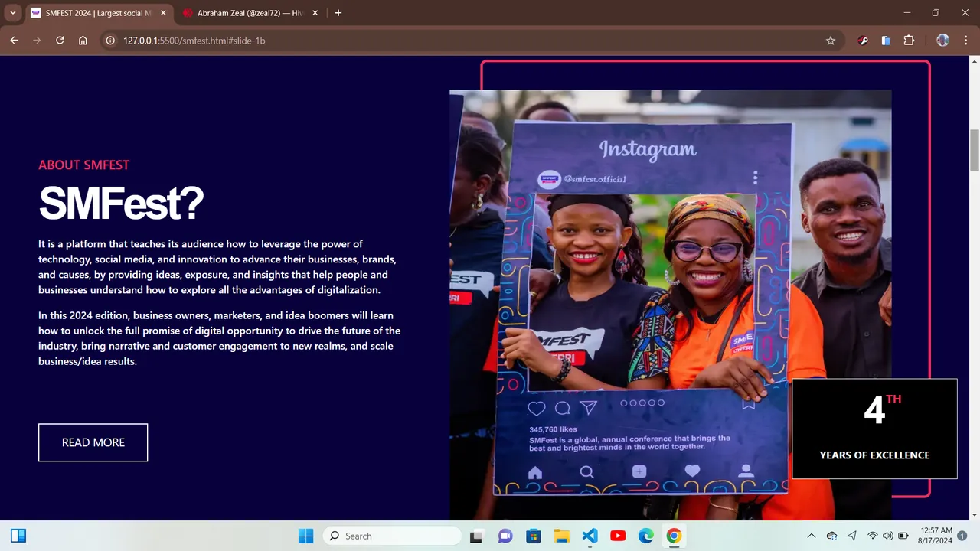
Task: Open the cloud sync tray icon
Action: click(832, 536)
